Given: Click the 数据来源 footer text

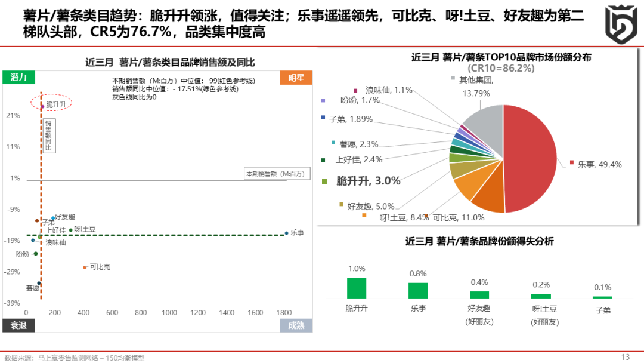Looking at the screenshot, I should pos(75,358).
